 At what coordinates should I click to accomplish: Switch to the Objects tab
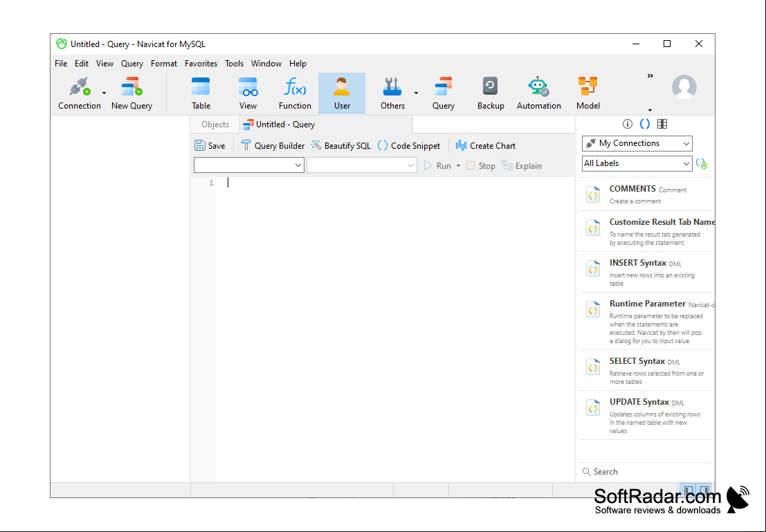(x=215, y=125)
